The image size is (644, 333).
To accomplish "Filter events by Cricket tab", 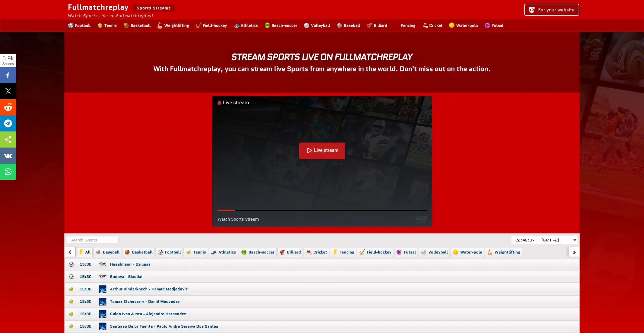I will 317,252.
